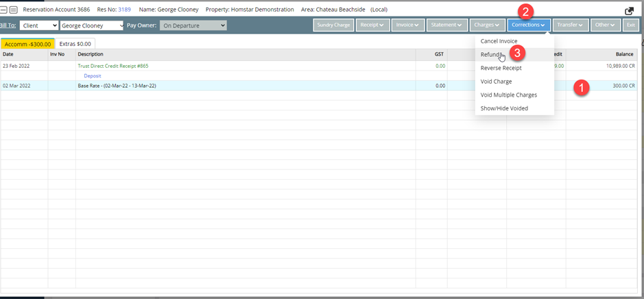Open the Statement dropdown menu
Image resolution: width=644 pixels, height=299 pixels.
[447, 25]
